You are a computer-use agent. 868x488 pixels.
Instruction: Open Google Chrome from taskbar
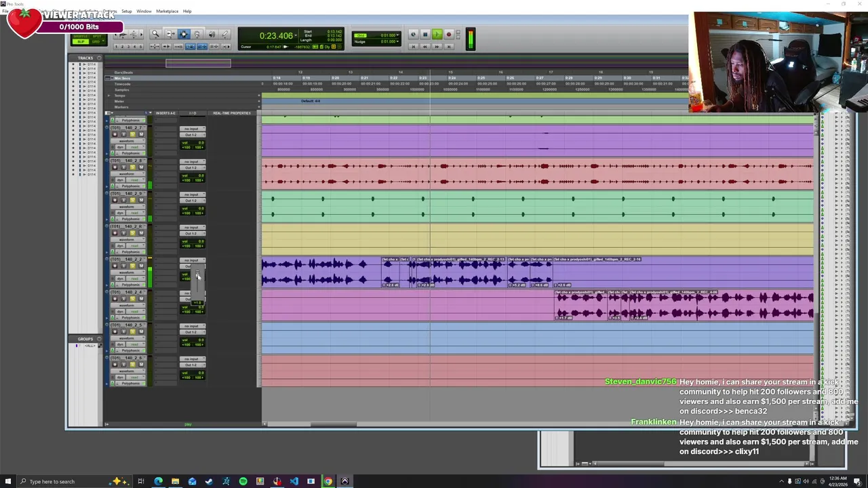[328, 481]
